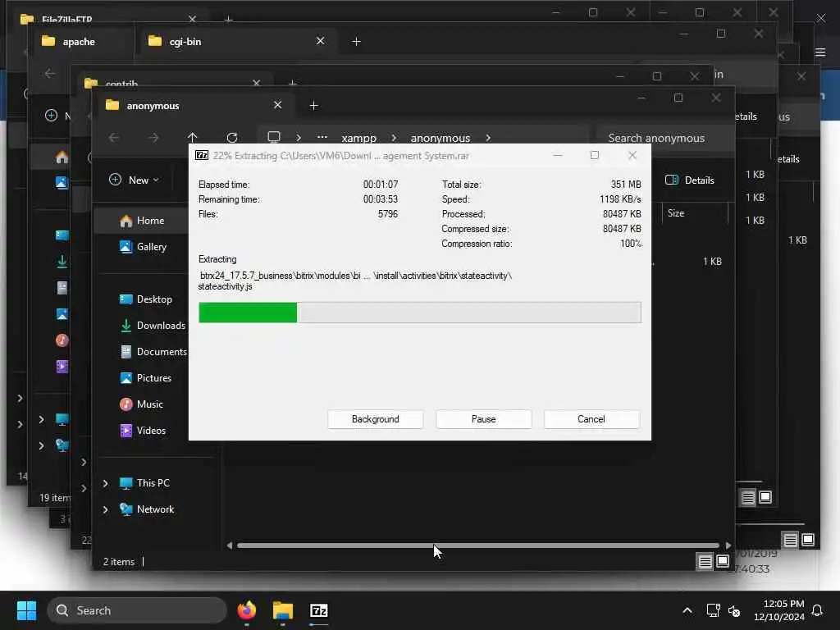Open clock showing 12:05 PM
The height and width of the screenshot is (630, 840).
[x=779, y=610]
